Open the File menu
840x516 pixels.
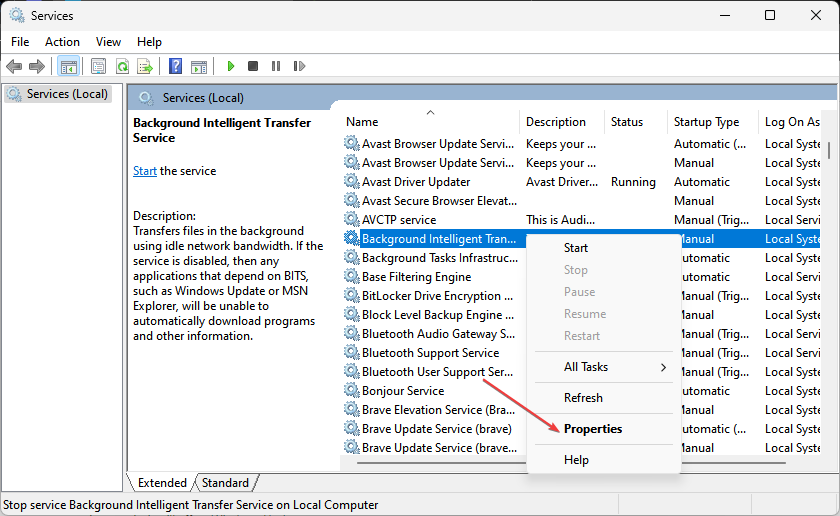(20, 42)
